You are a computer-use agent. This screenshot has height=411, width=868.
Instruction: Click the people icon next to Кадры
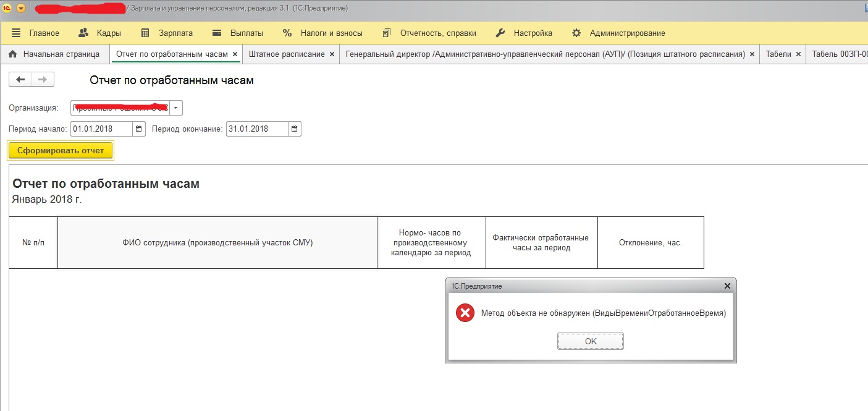coord(83,33)
